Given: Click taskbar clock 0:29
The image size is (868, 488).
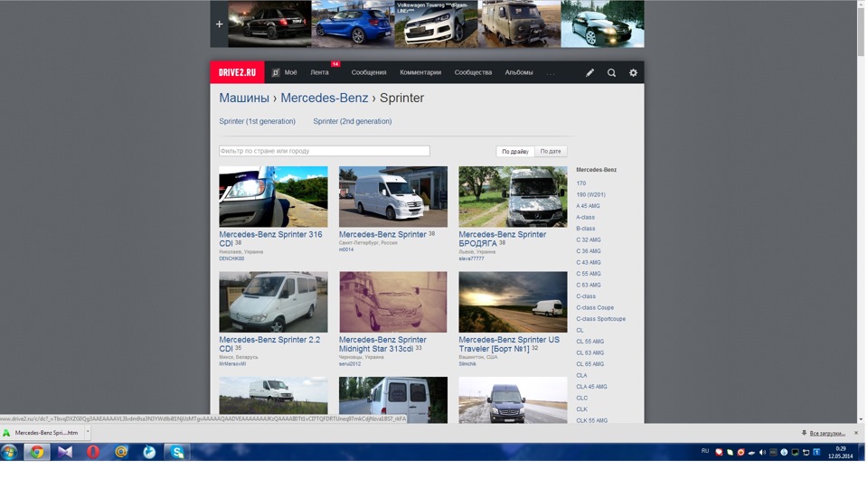Looking at the screenshot, I should click(840, 449).
